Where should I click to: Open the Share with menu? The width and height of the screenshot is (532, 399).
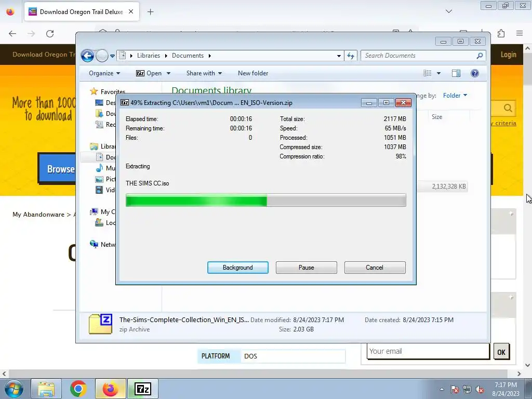click(x=204, y=73)
